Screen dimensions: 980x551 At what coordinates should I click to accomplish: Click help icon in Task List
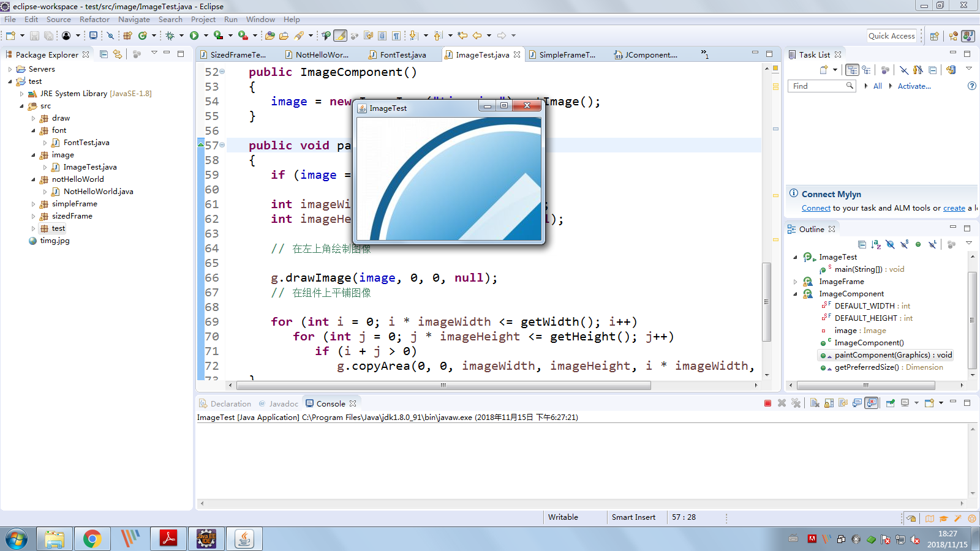(971, 86)
